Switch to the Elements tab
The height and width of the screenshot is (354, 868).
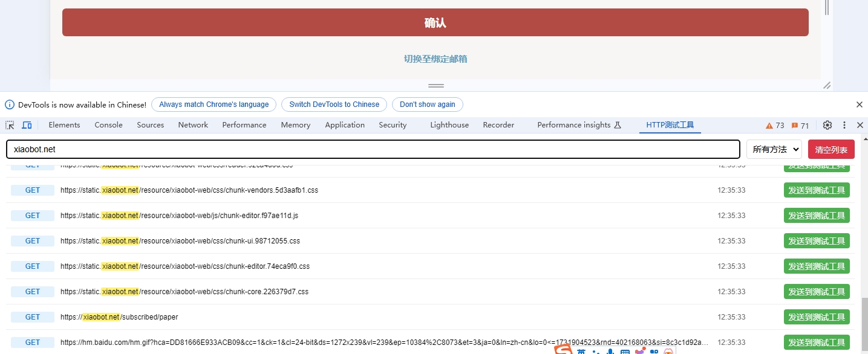[x=64, y=125]
